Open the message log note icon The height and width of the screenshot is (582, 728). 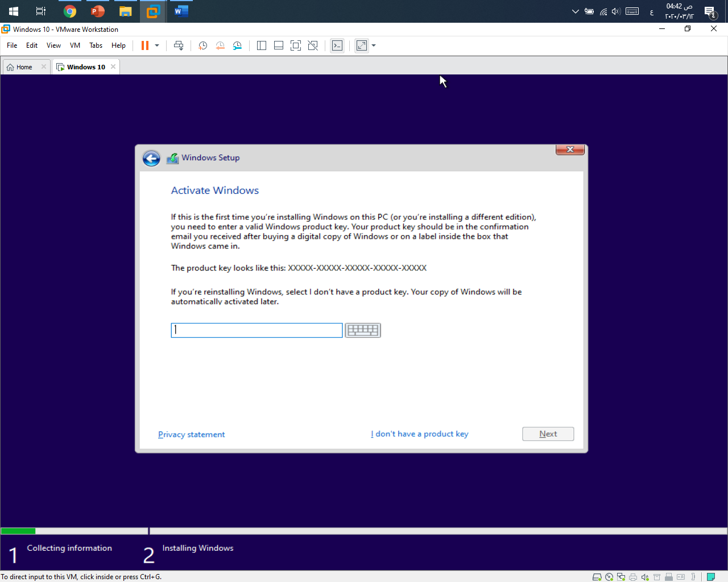click(x=711, y=577)
